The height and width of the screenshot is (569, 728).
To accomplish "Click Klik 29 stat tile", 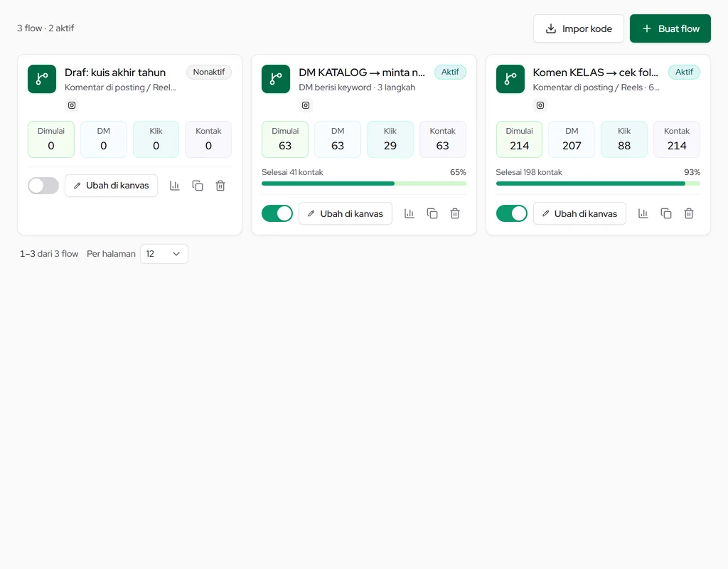I will point(390,139).
